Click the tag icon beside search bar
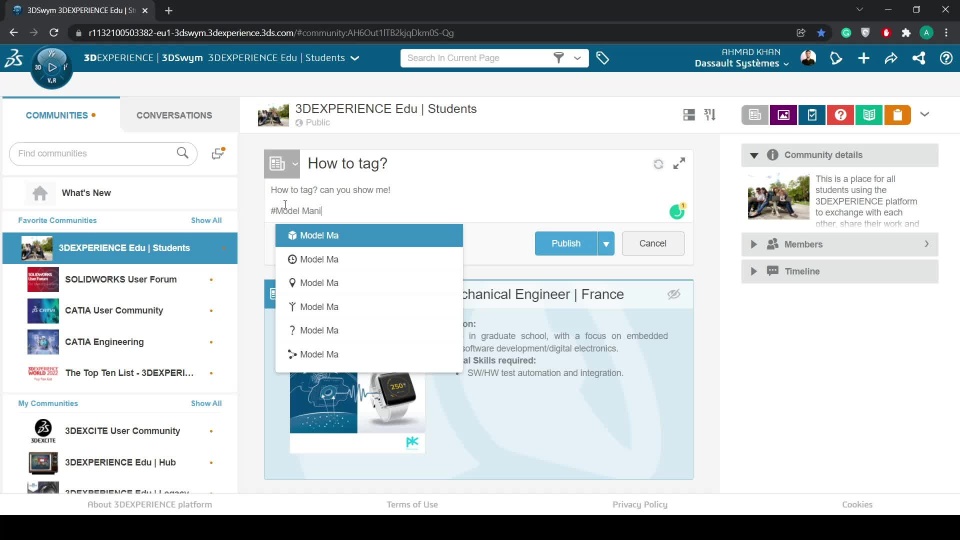 coord(602,58)
